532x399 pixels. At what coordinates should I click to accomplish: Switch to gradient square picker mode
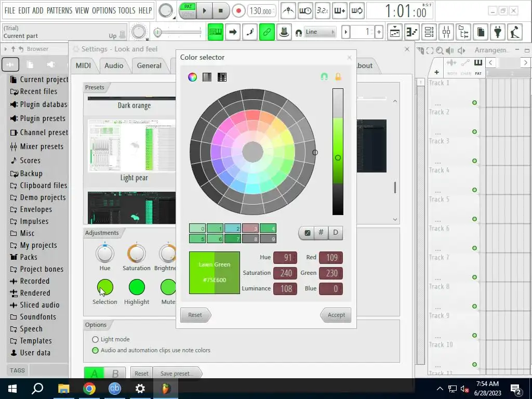[207, 77]
